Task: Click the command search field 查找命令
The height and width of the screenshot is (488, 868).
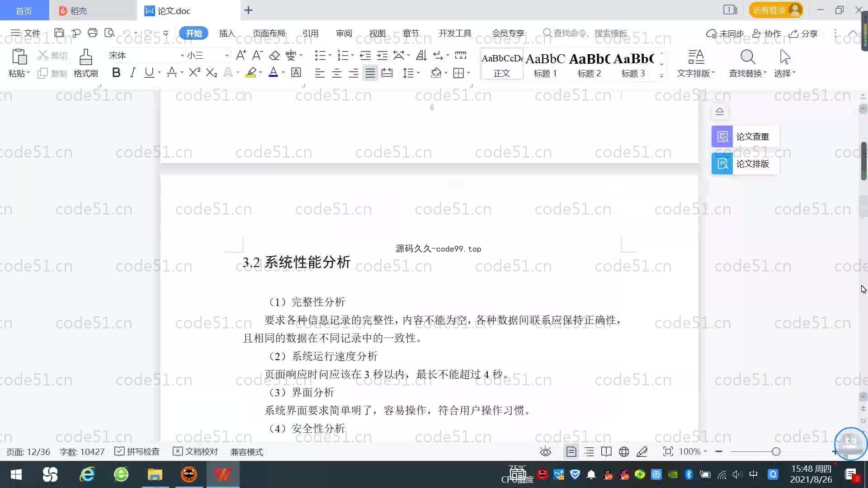Action: [585, 33]
